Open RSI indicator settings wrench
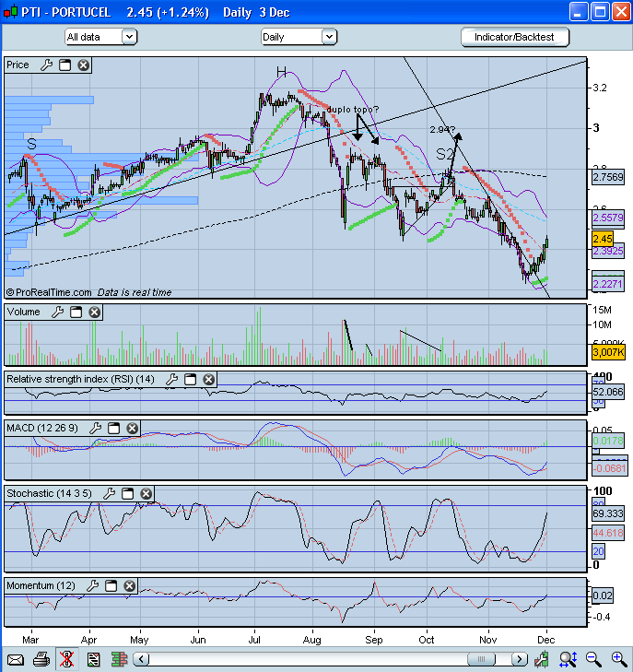The height and width of the screenshot is (672, 633). pyautogui.click(x=171, y=379)
